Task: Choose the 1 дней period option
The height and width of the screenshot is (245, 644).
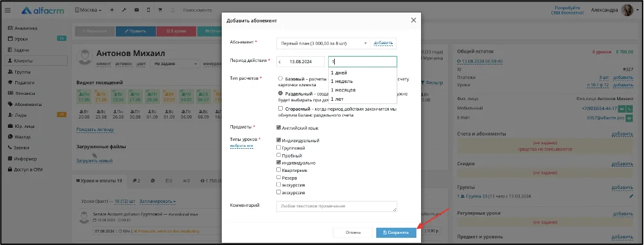Action: [x=362, y=72]
